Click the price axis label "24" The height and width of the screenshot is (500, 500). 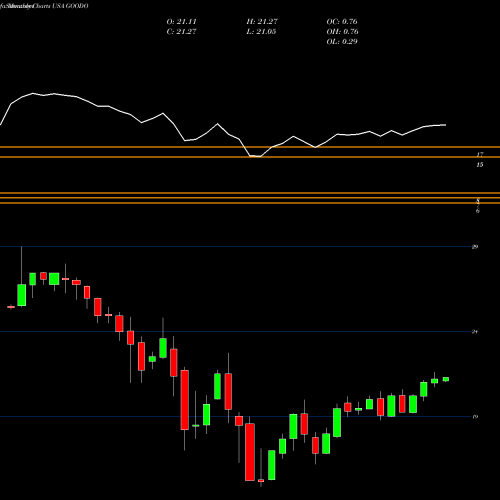475,332
